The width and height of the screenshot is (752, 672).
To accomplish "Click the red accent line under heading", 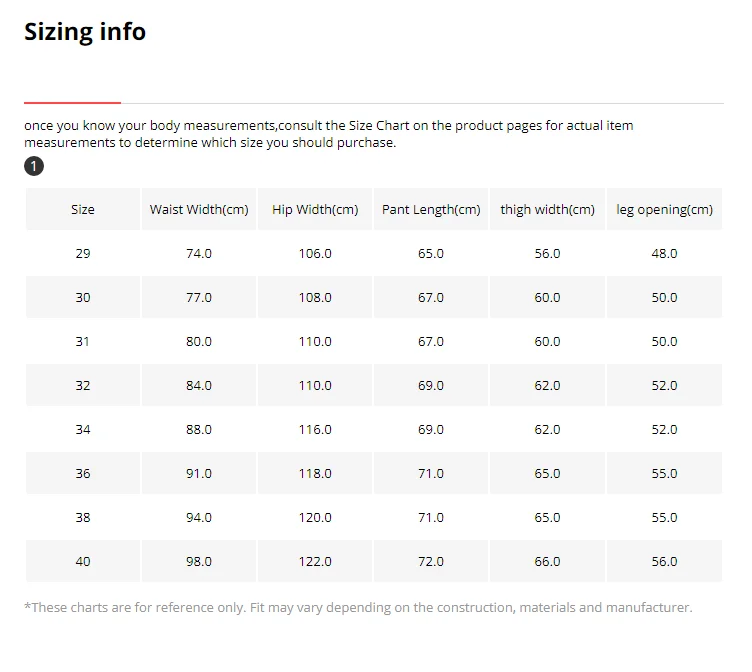I will (72, 102).
